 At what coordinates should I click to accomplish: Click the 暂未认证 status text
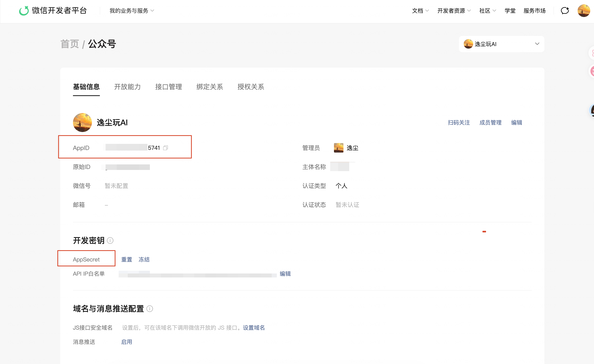tap(347, 205)
